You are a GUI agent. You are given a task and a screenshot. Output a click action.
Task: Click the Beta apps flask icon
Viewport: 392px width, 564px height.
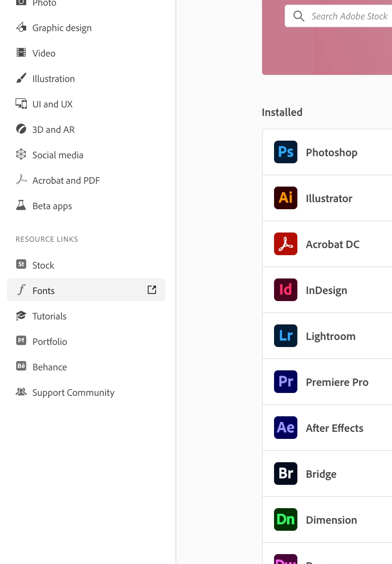point(21,205)
